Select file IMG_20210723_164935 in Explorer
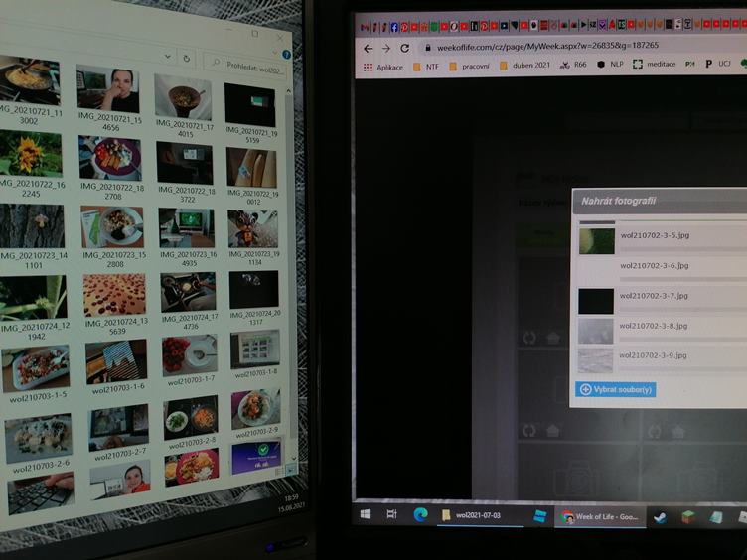This screenshot has width=747, height=560. tap(187, 236)
